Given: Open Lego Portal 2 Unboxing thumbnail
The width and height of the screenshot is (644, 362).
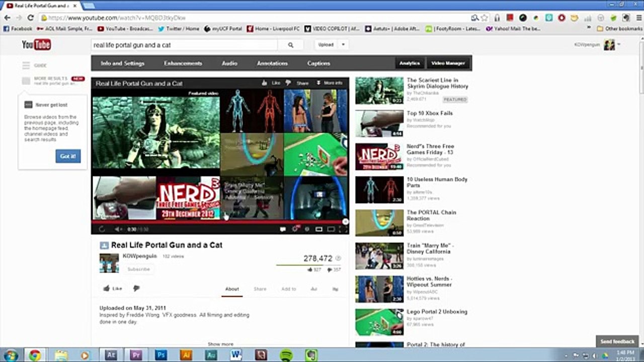Looking at the screenshot, I should (x=379, y=322).
